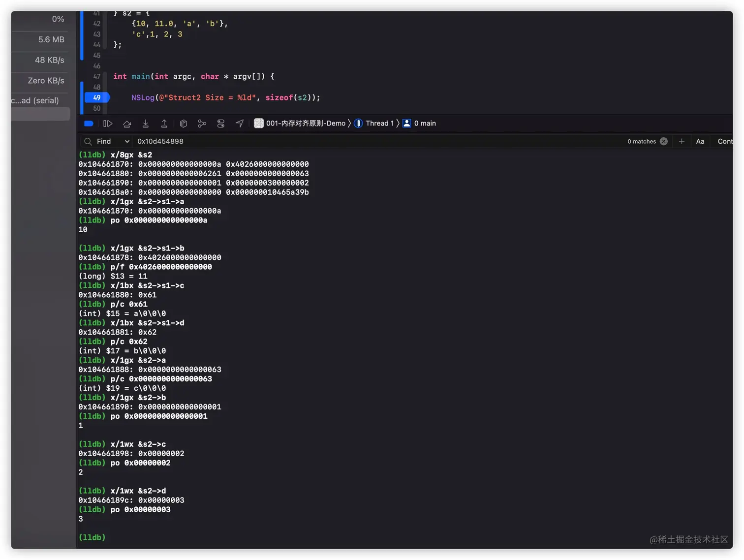Clear the console search field
744x560 pixels.
(x=664, y=141)
